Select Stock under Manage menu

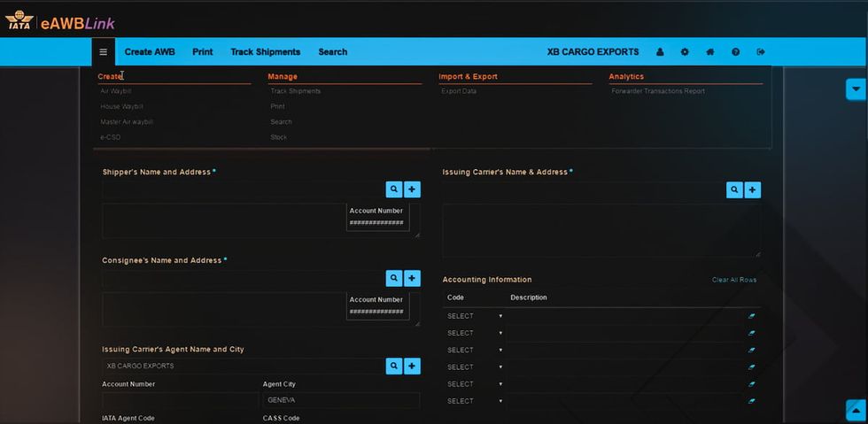(x=278, y=137)
